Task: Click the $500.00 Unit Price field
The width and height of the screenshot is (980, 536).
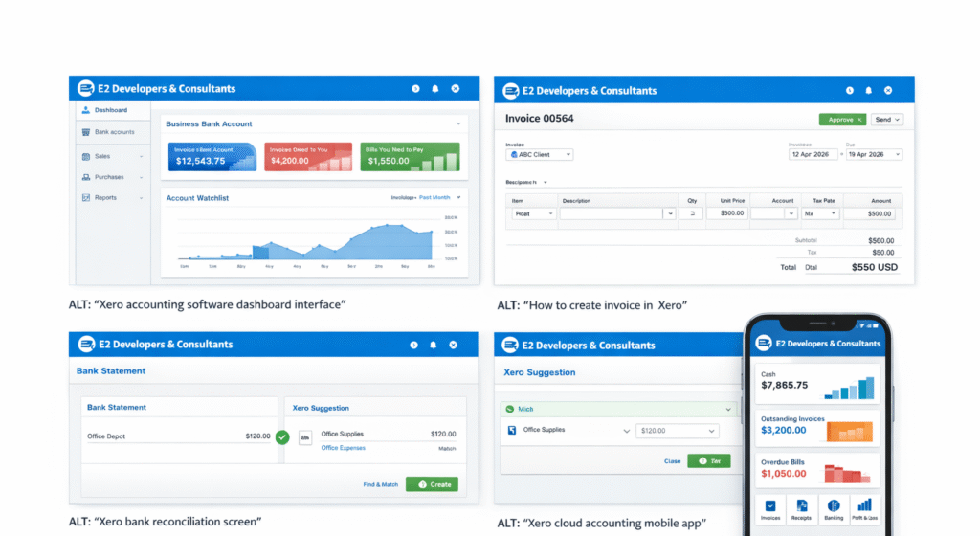Action: click(728, 213)
